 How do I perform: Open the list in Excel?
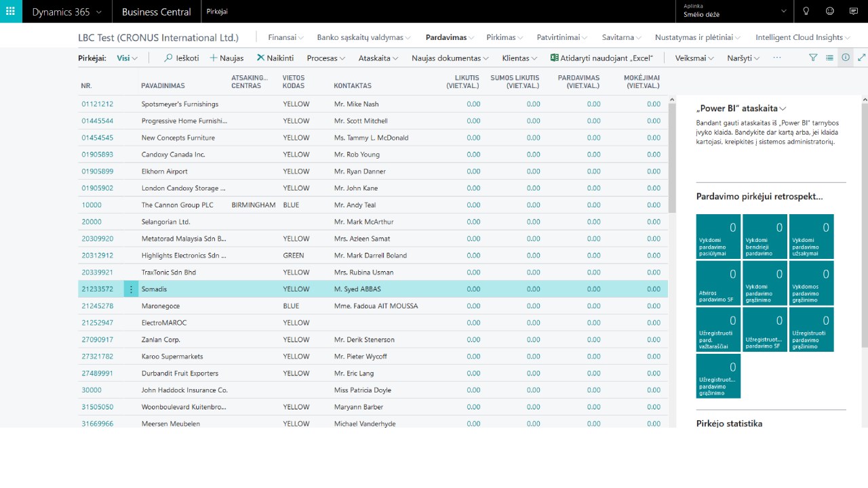point(601,58)
